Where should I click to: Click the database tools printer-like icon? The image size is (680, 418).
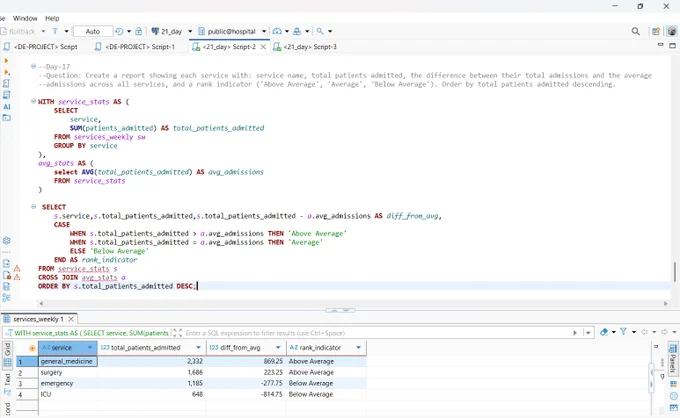pos(297,31)
